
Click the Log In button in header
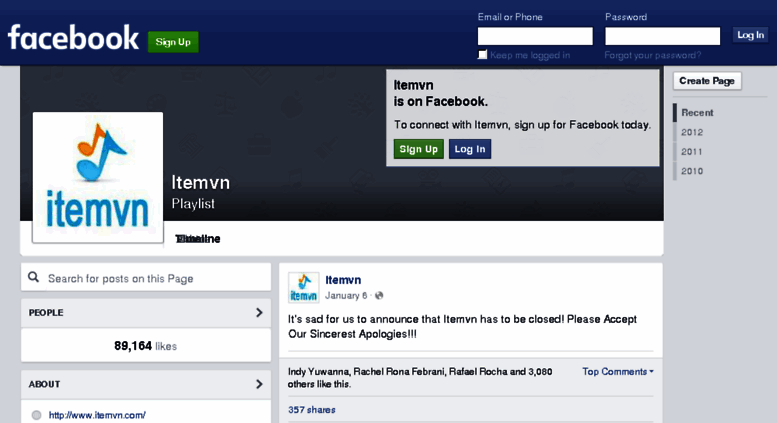point(750,35)
